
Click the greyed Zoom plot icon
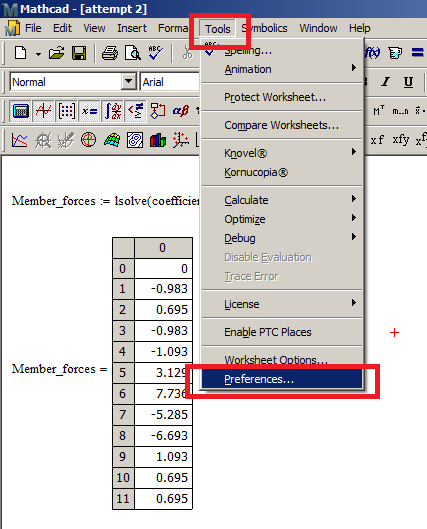43,140
